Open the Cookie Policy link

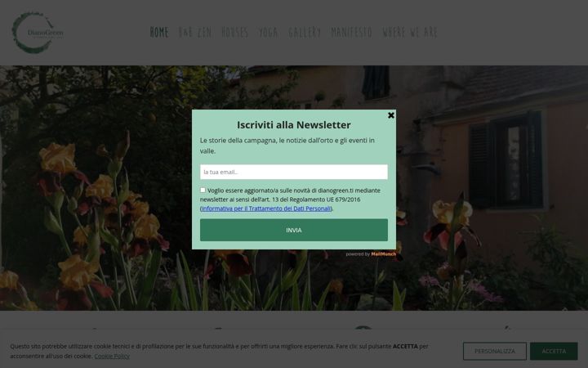tap(112, 356)
